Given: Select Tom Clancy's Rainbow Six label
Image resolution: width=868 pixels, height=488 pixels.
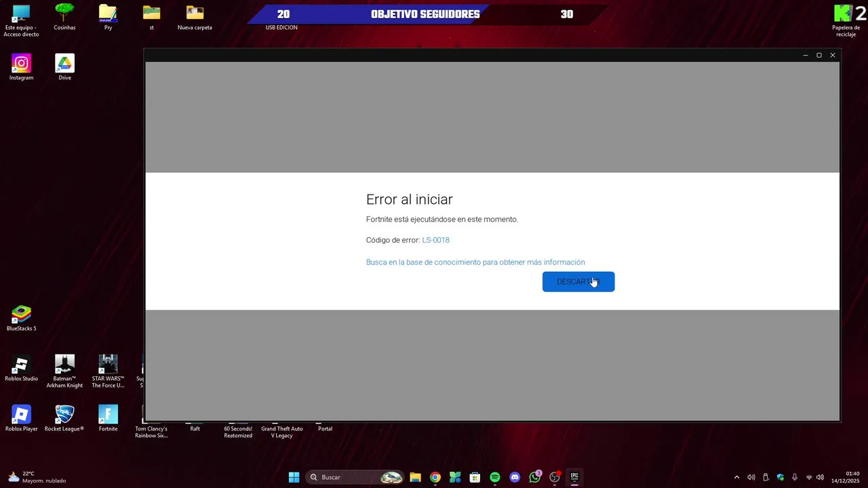Looking at the screenshot, I should point(151,432).
